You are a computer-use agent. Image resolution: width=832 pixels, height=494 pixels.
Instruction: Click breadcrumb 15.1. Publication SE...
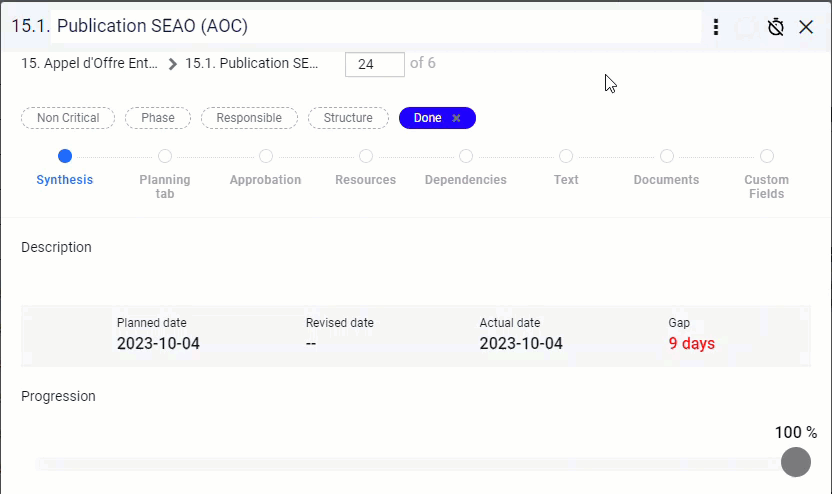pos(252,63)
